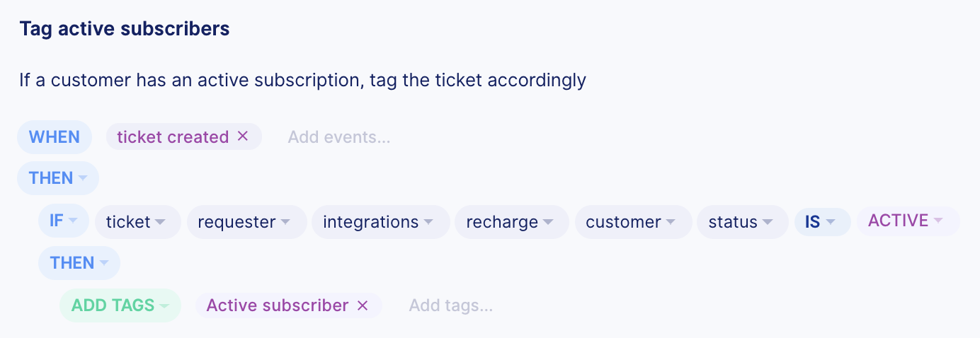Remove the 'Active subscriber' tag
980x338 pixels.
(363, 305)
